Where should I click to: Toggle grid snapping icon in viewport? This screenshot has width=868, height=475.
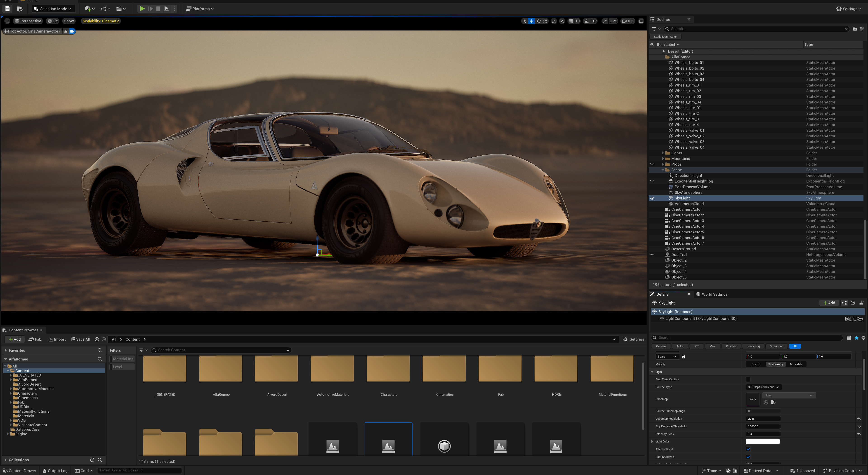(571, 21)
